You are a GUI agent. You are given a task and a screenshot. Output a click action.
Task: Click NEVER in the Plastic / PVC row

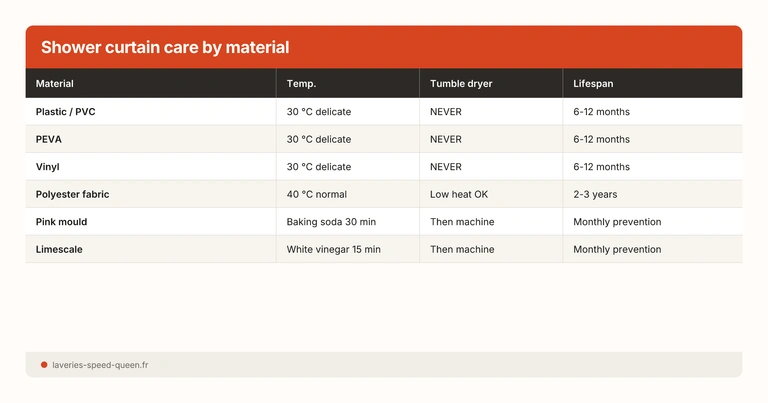click(x=446, y=112)
